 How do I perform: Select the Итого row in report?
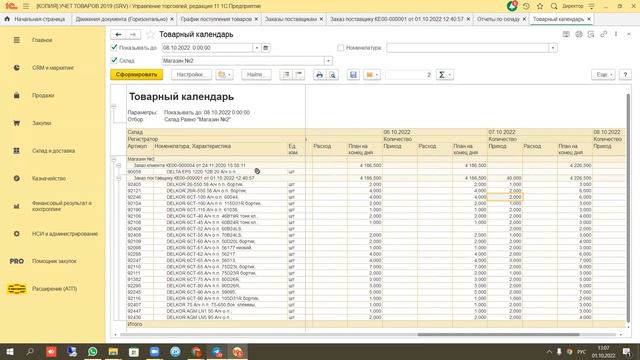tap(376, 324)
